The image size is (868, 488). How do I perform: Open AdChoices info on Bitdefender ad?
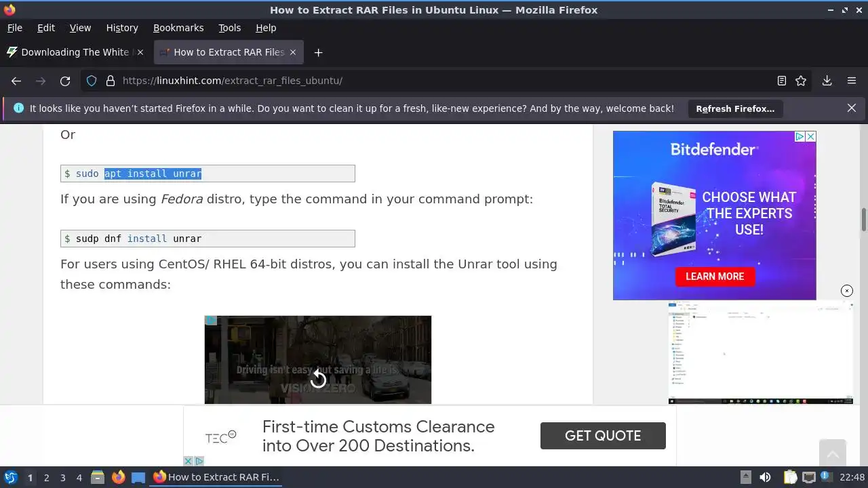click(x=800, y=136)
